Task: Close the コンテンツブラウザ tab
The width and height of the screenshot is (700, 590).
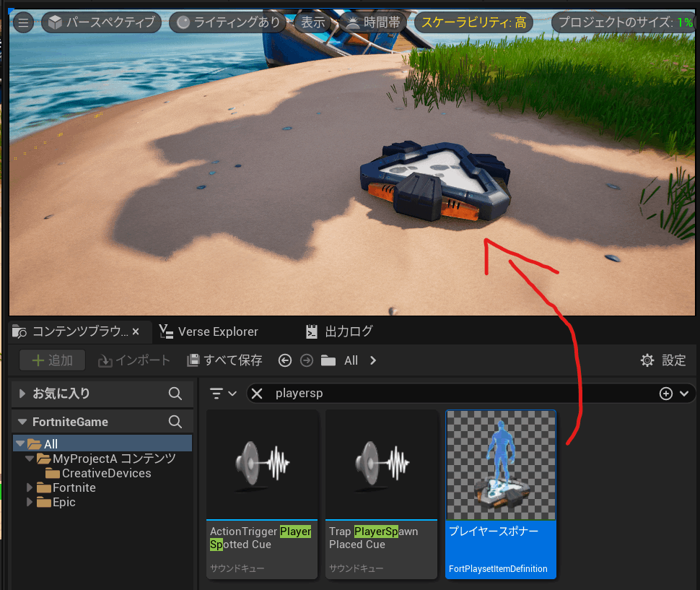Action: tap(136, 331)
